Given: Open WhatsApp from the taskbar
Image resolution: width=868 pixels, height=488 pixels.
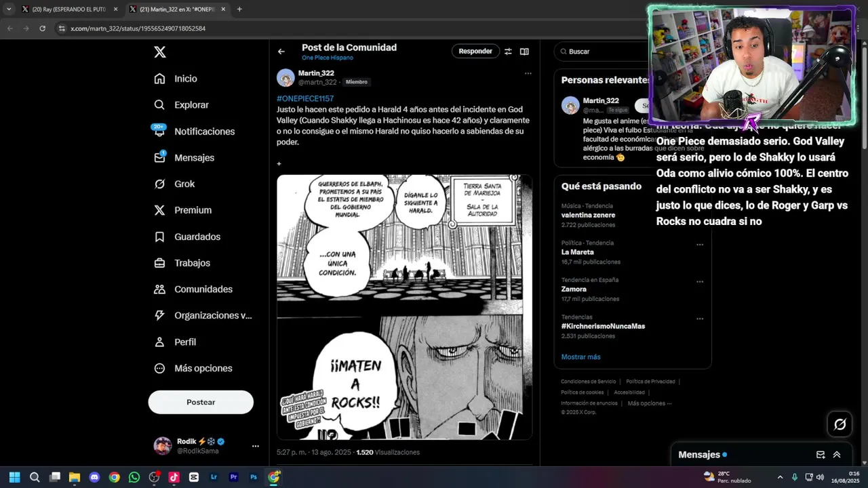Looking at the screenshot, I should (134, 477).
